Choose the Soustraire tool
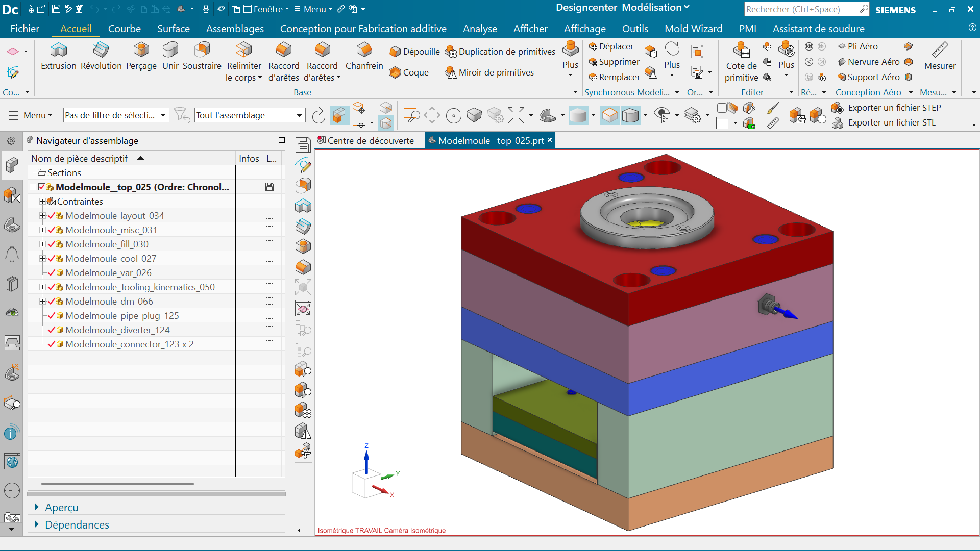This screenshot has width=980, height=551. tap(202, 56)
